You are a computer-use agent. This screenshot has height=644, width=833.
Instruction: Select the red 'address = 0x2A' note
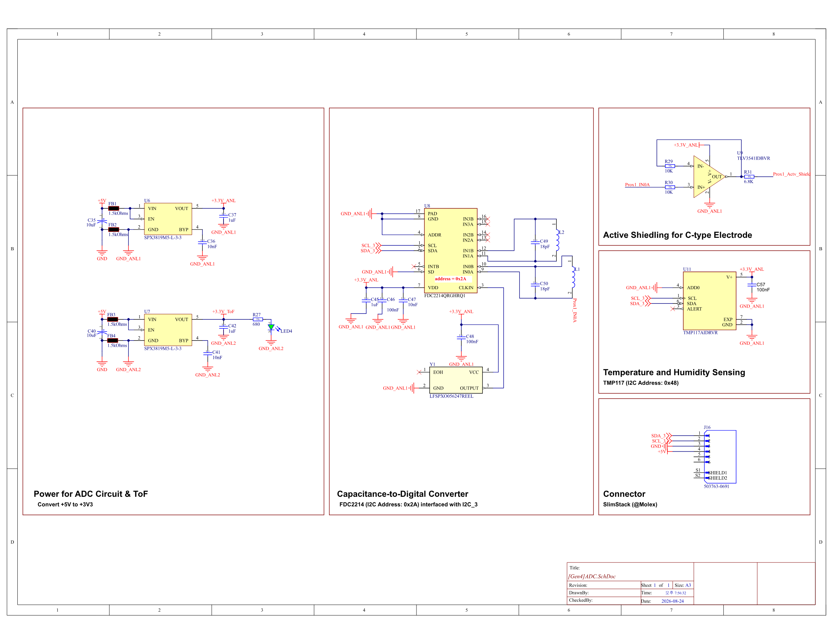point(450,278)
